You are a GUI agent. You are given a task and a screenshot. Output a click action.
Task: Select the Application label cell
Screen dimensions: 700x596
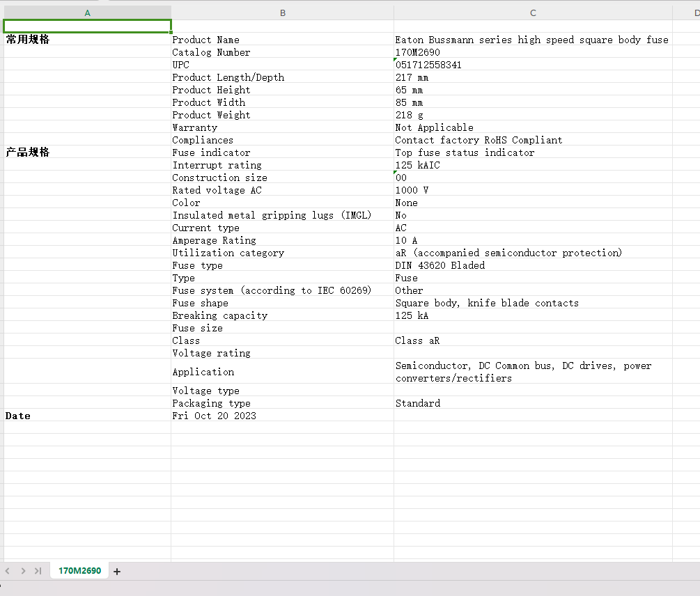pyautogui.click(x=283, y=372)
